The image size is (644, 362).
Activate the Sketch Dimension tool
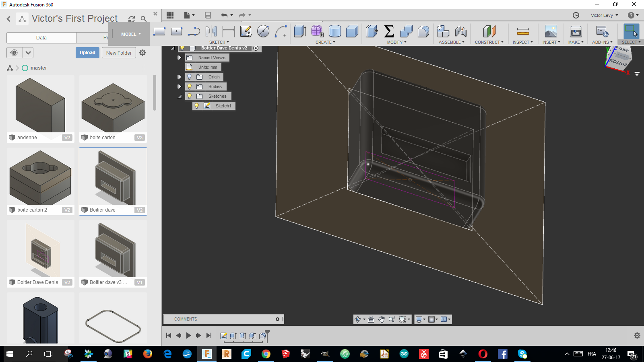229,31
